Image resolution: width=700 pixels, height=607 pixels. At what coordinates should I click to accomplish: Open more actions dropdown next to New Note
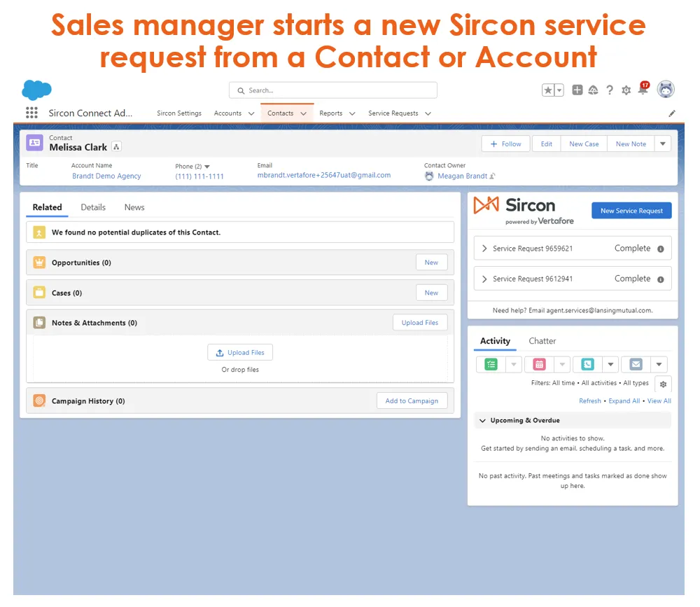(663, 144)
